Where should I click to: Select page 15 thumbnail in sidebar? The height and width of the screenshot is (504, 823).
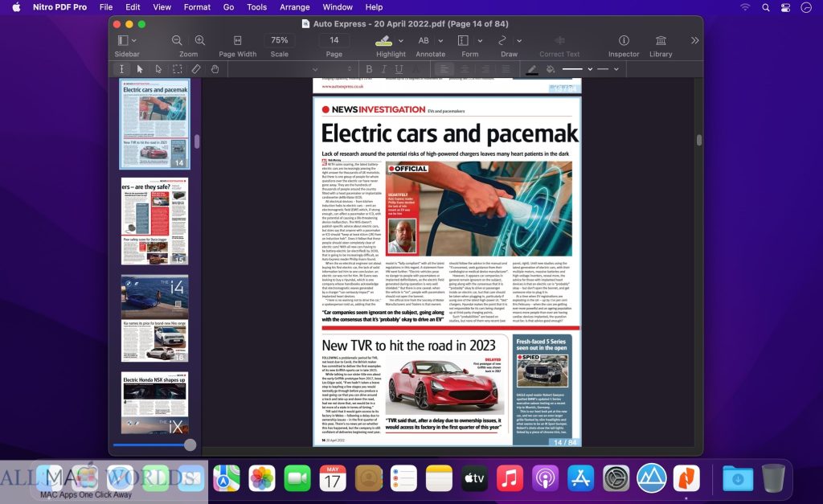[x=155, y=221]
